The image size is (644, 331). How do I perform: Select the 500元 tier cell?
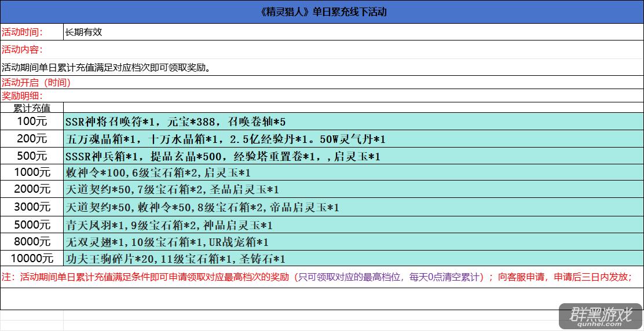[x=32, y=156]
